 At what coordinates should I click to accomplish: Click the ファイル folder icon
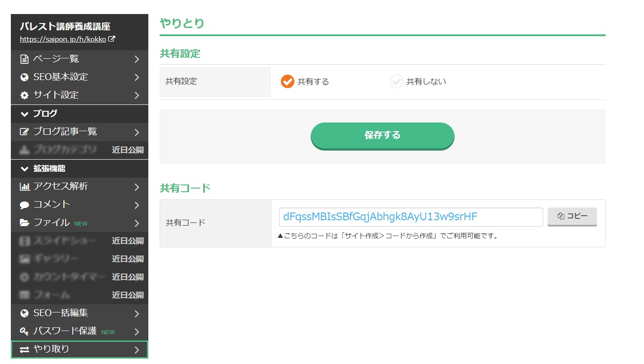tap(24, 223)
